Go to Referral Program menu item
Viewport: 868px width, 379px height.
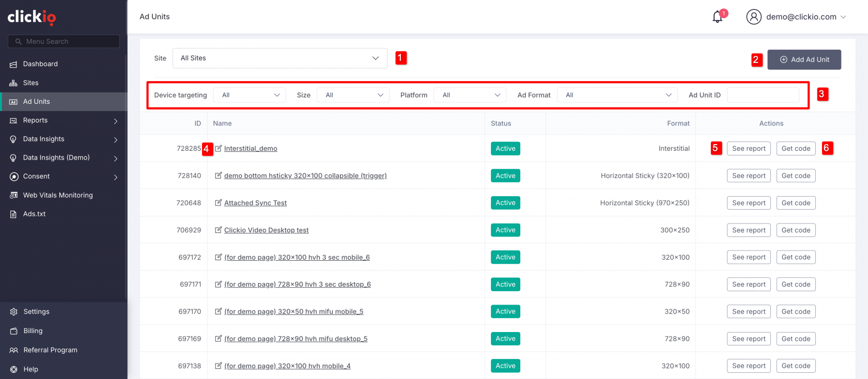[50, 350]
